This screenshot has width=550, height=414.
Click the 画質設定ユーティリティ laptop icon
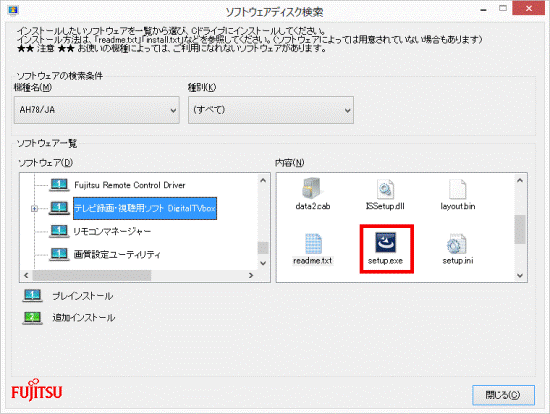(x=59, y=254)
